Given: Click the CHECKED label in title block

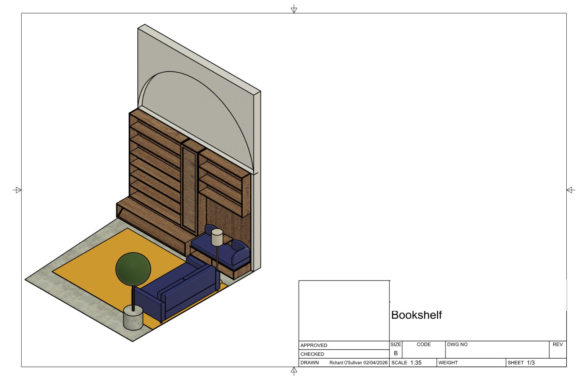Looking at the screenshot, I should point(312,354).
